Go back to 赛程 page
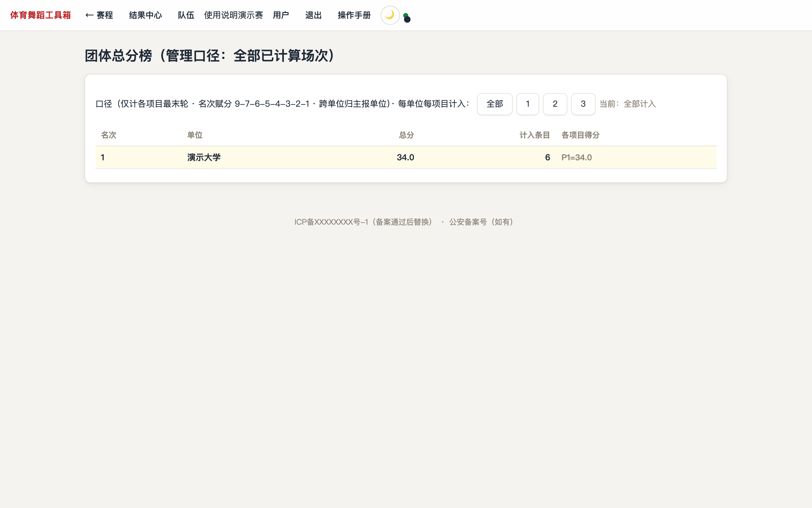 [99, 15]
